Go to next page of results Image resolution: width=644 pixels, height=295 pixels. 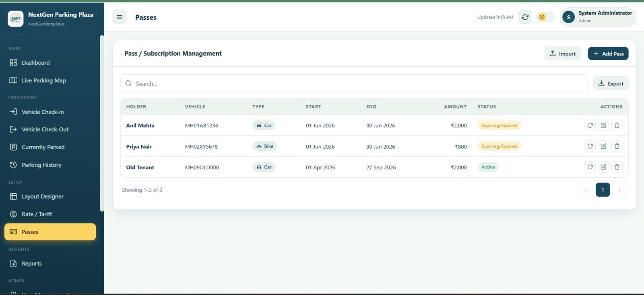pyautogui.click(x=619, y=190)
